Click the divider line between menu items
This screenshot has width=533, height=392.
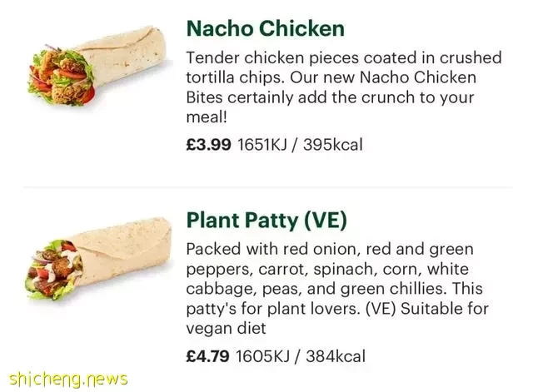coord(268,186)
